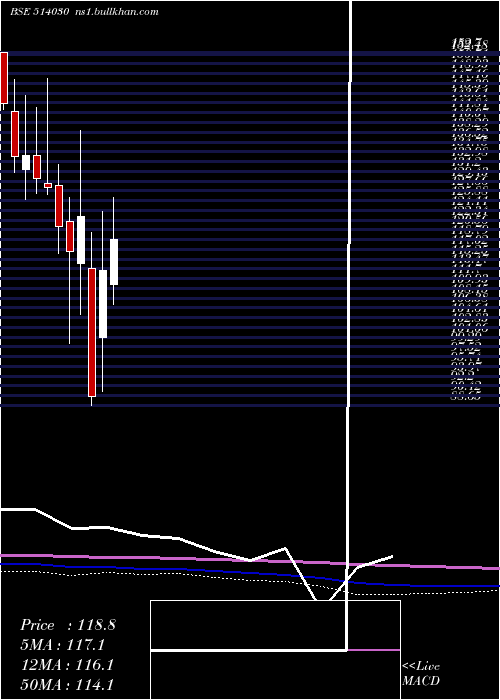The width and height of the screenshot is (500, 700).
Task: Select the "Price : 118.8" readout
Action: click(x=68, y=625)
